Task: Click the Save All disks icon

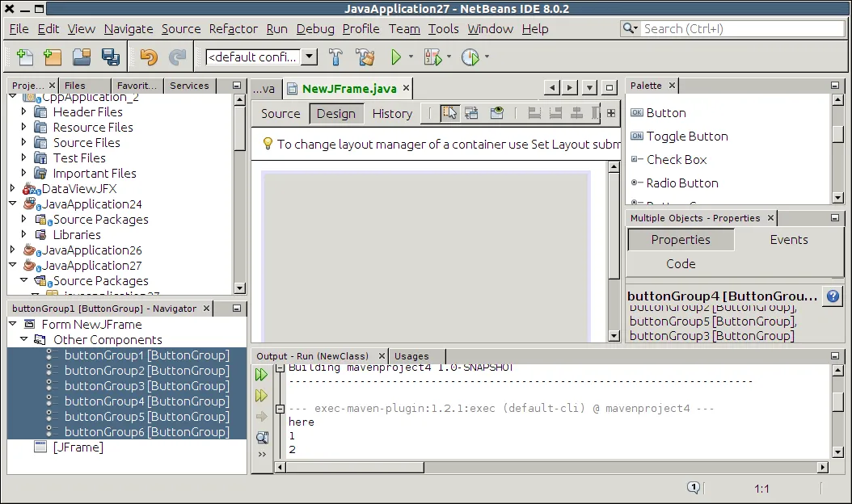Action: point(110,57)
